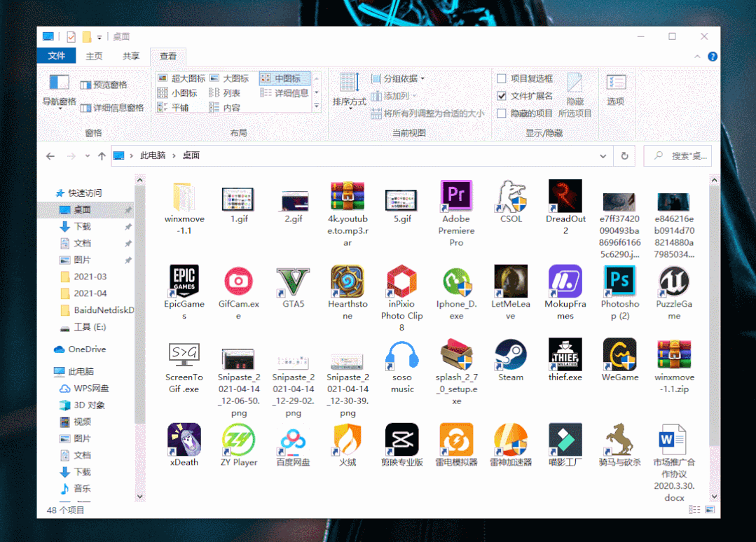Open the 文件 menu tab
Viewport: 756px width, 542px height.
(57, 56)
